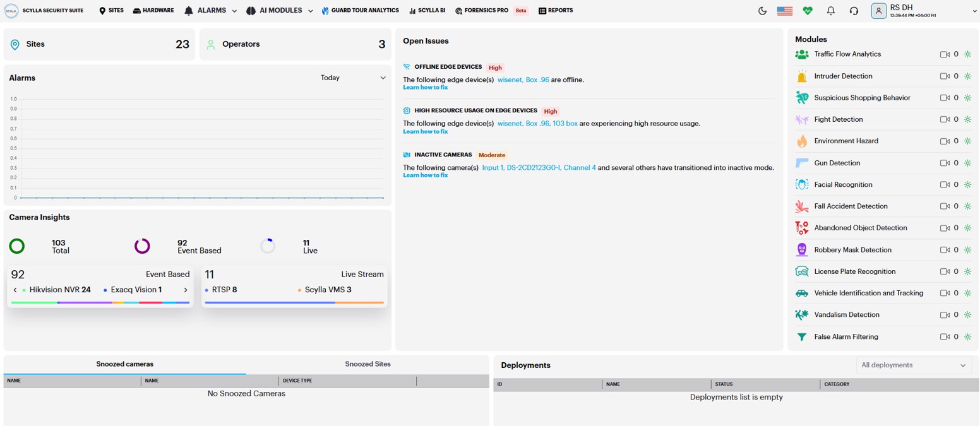Click the Gun Detection module icon
The image size is (980, 426).
coord(802,163)
